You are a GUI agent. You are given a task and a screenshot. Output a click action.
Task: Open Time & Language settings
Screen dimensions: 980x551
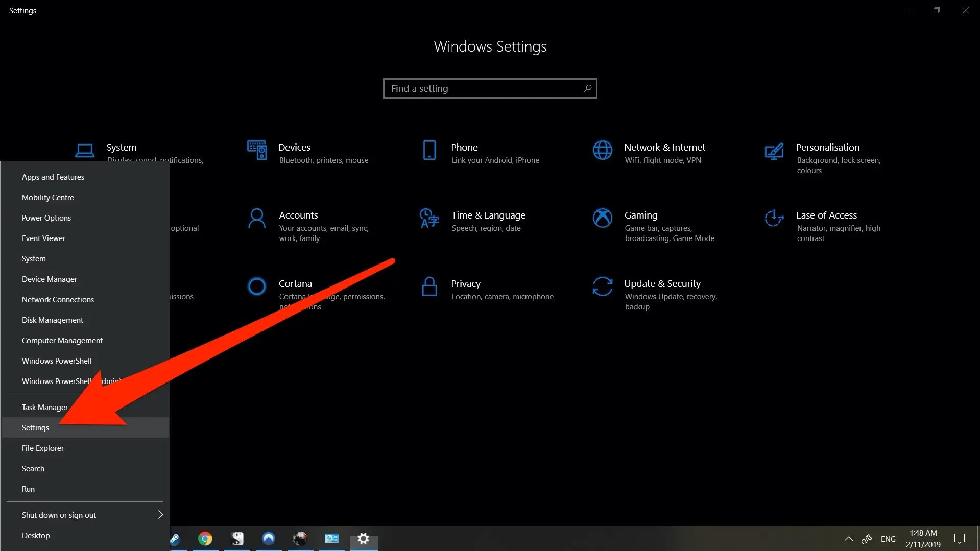[x=429, y=219]
